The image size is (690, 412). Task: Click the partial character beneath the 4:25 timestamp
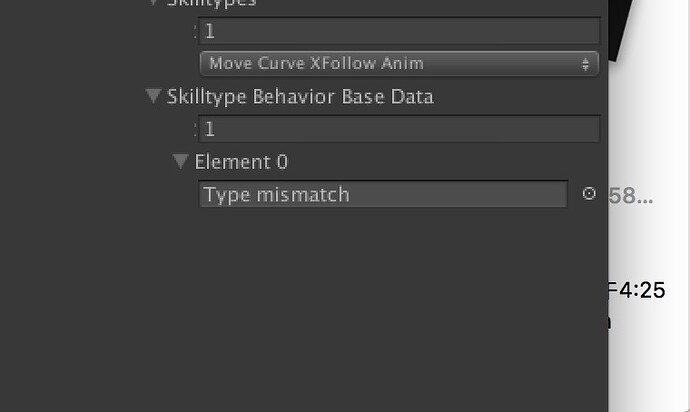click(x=610, y=323)
